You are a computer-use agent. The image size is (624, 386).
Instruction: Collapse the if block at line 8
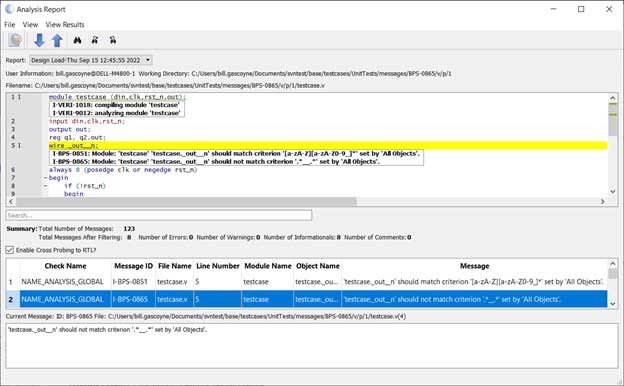point(45,186)
